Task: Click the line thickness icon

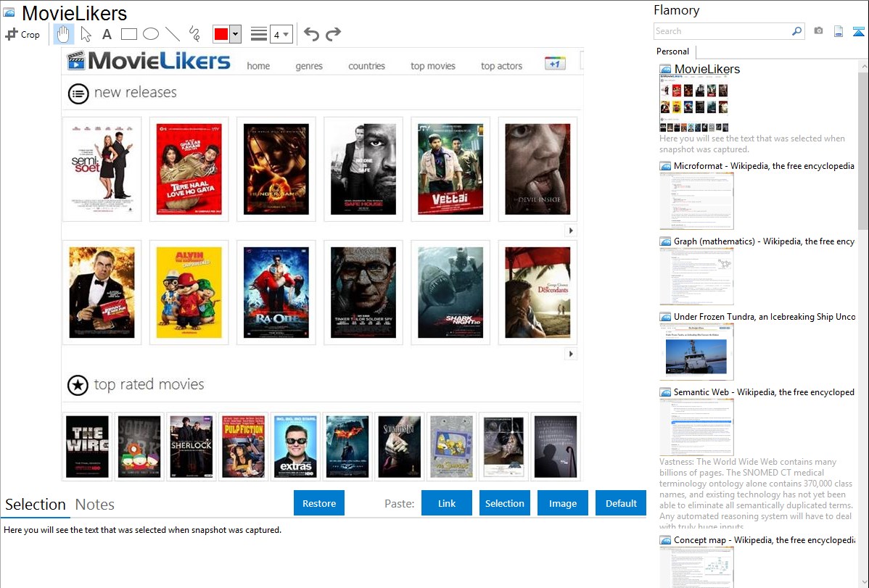Action: click(259, 34)
